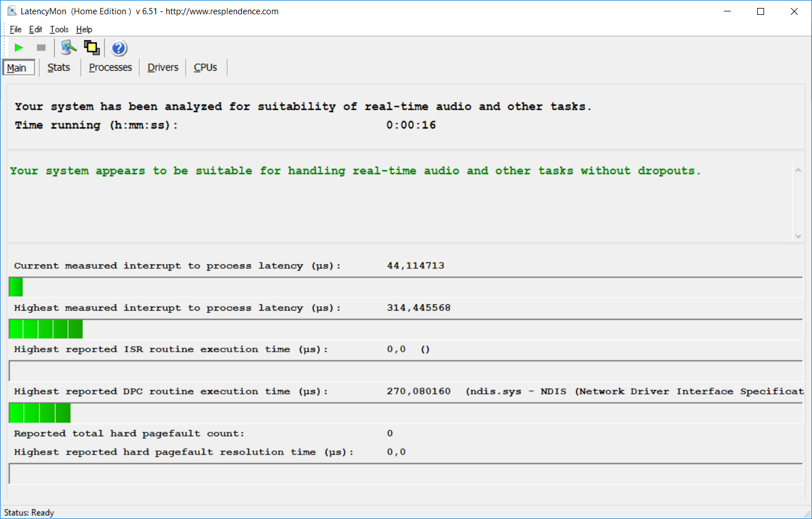The width and height of the screenshot is (812, 519).
Task: Click the highest DPC routine execution bar
Action: pyautogui.click(x=40, y=413)
